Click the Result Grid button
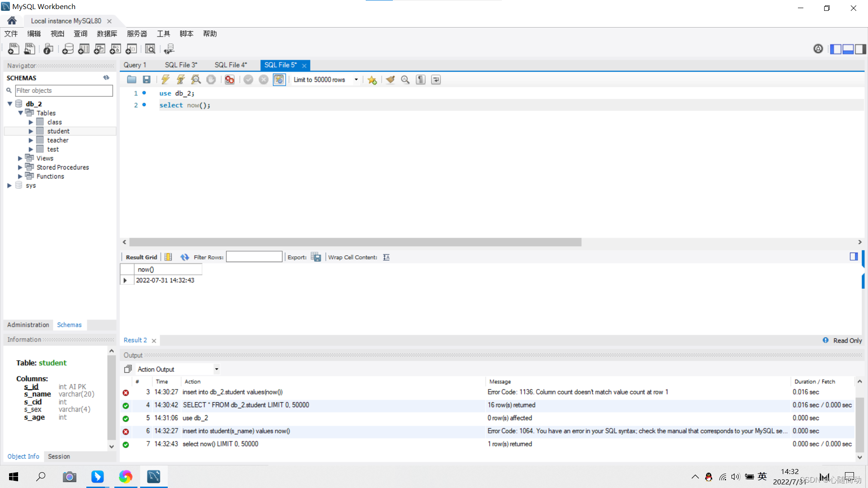 (x=142, y=257)
